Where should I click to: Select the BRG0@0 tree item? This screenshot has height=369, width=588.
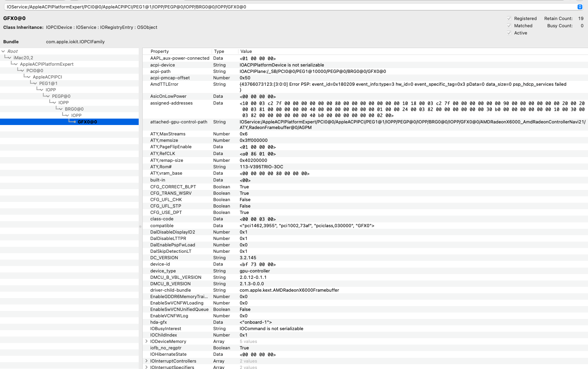74,109
